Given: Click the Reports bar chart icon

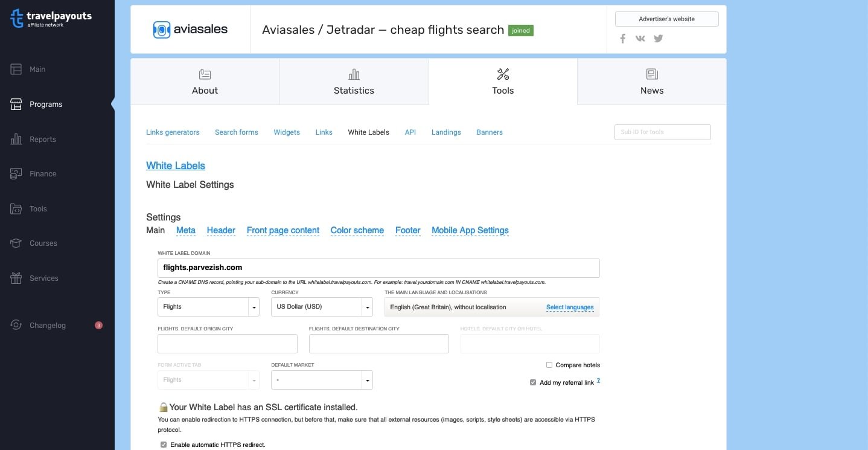Looking at the screenshot, I should [x=16, y=140].
